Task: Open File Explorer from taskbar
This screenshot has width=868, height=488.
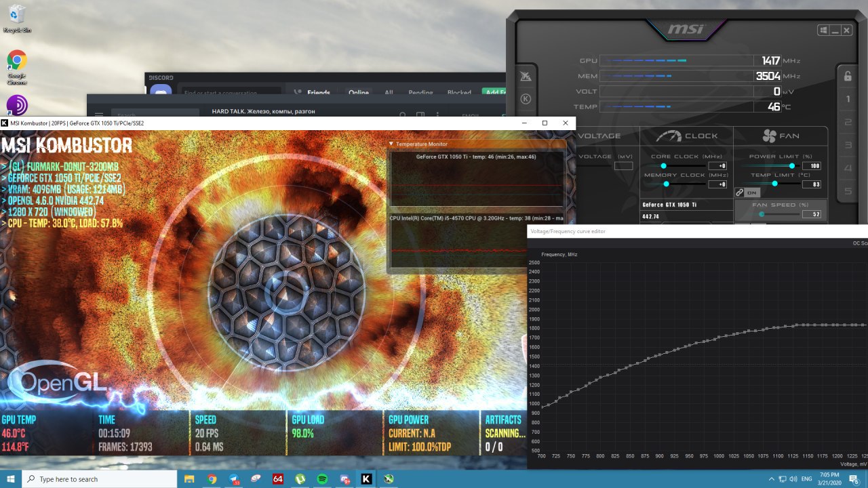Action: pyautogui.click(x=189, y=479)
